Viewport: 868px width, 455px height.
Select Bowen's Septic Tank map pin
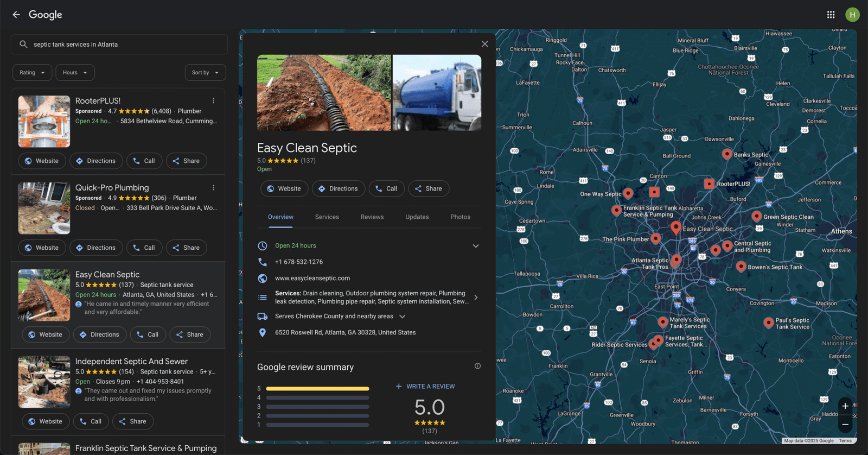[x=741, y=267]
